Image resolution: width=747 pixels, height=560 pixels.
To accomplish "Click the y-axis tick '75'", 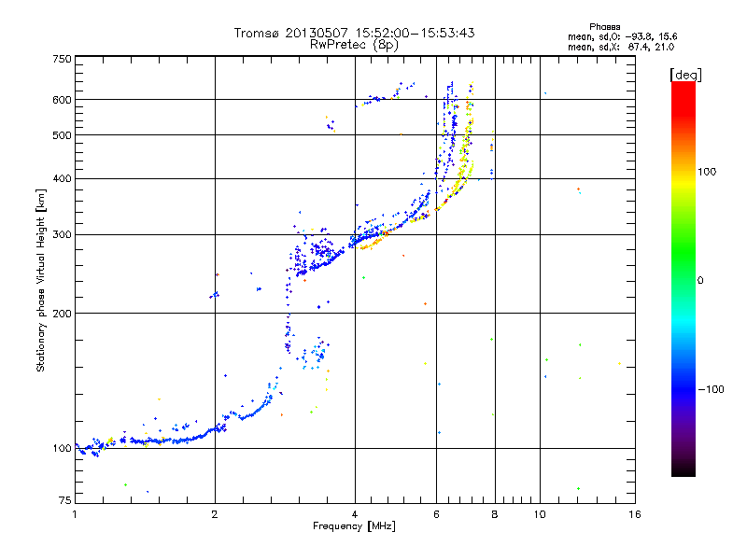I will pyautogui.click(x=65, y=500).
